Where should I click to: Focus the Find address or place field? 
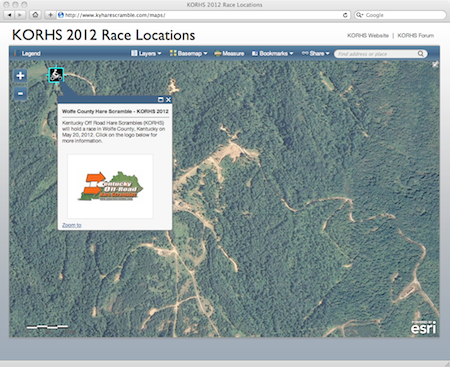click(x=376, y=54)
